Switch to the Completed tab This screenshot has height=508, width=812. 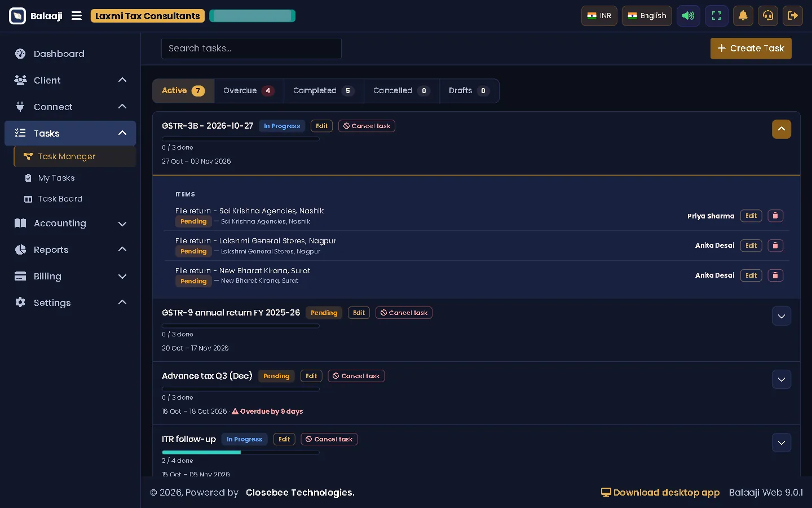click(x=324, y=91)
